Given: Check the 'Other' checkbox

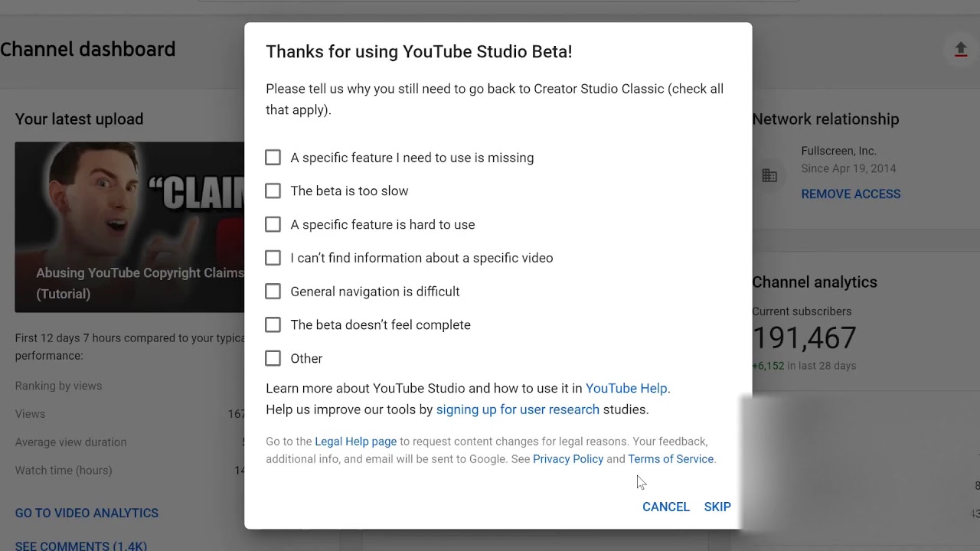Looking at the screenshot, I should pyautogui.click(x=273, y=358).
